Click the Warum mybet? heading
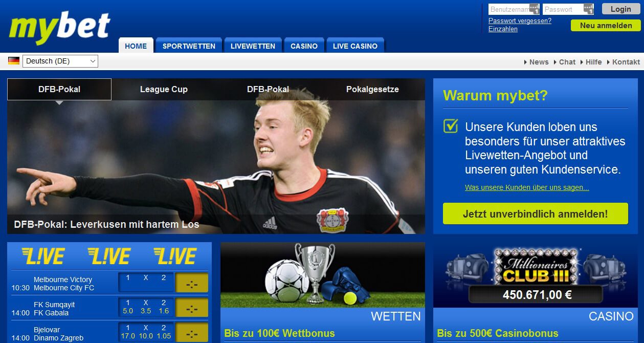644x343 pixels. (495, 95)
